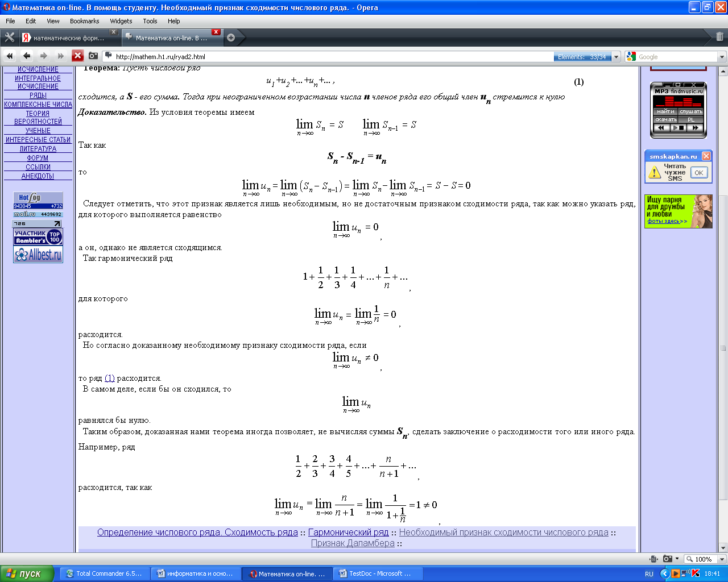This screenshot has height=582, width=728.
Task: Open the РЯДЫ sidebar link
Action: 38,95
